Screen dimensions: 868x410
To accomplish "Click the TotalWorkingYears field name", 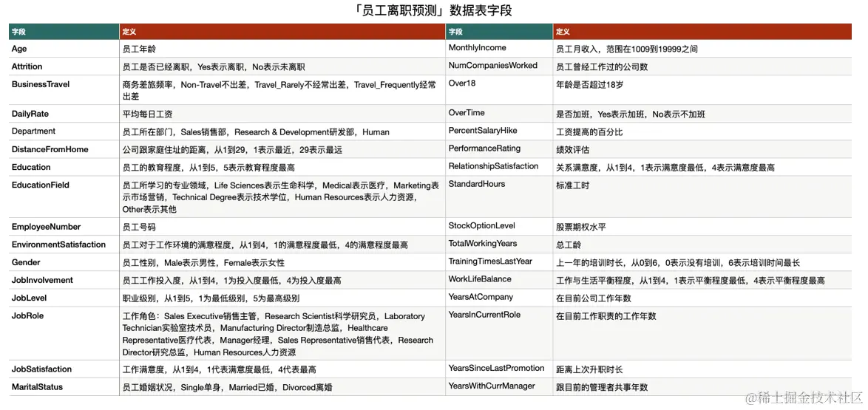I will tap(483, 243).
